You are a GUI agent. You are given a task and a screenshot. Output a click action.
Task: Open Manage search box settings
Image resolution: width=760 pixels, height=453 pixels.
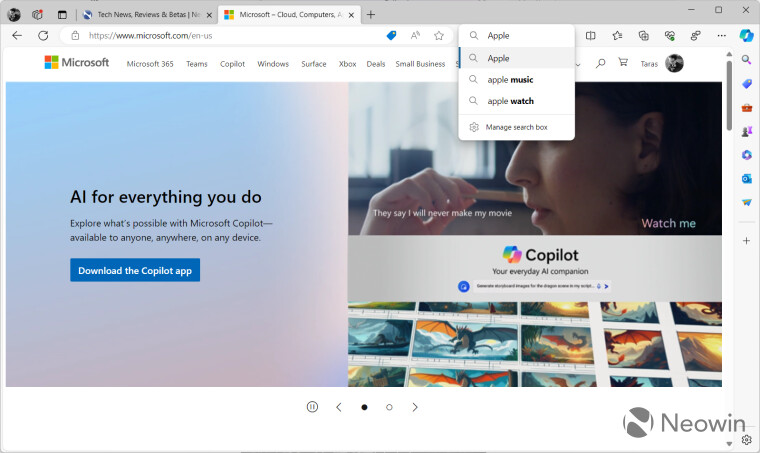[517, 127]
